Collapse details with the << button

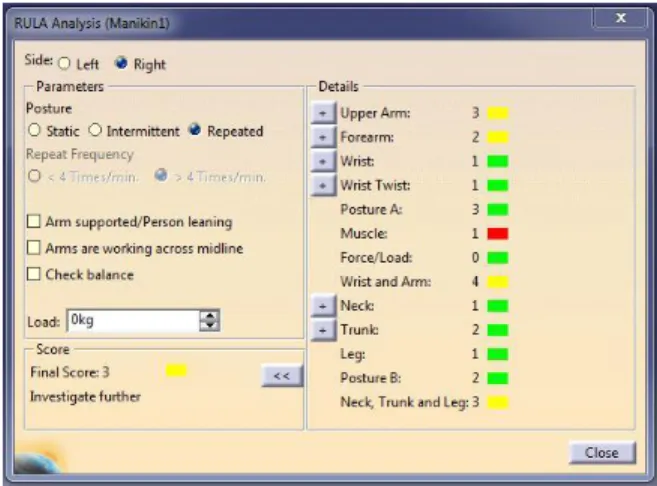coord(282,376)
